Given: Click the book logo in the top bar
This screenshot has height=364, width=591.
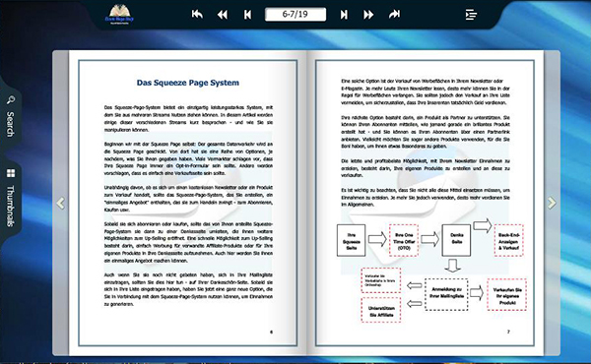Looking at the screenshot, I should [119, 15].
